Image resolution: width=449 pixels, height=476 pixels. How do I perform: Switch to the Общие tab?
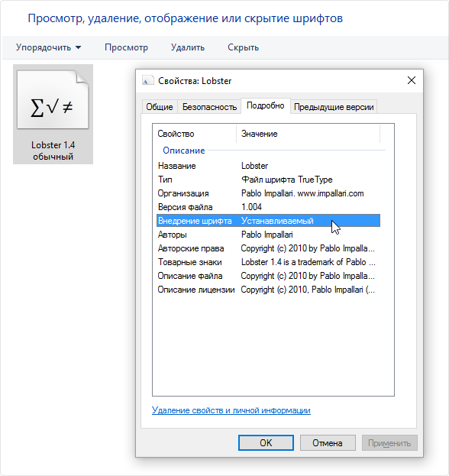click(160, 107)
